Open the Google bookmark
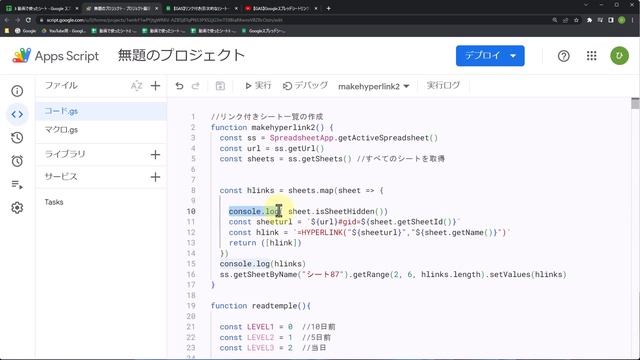Viewport: 640px width, 360px height. [25, 31]
